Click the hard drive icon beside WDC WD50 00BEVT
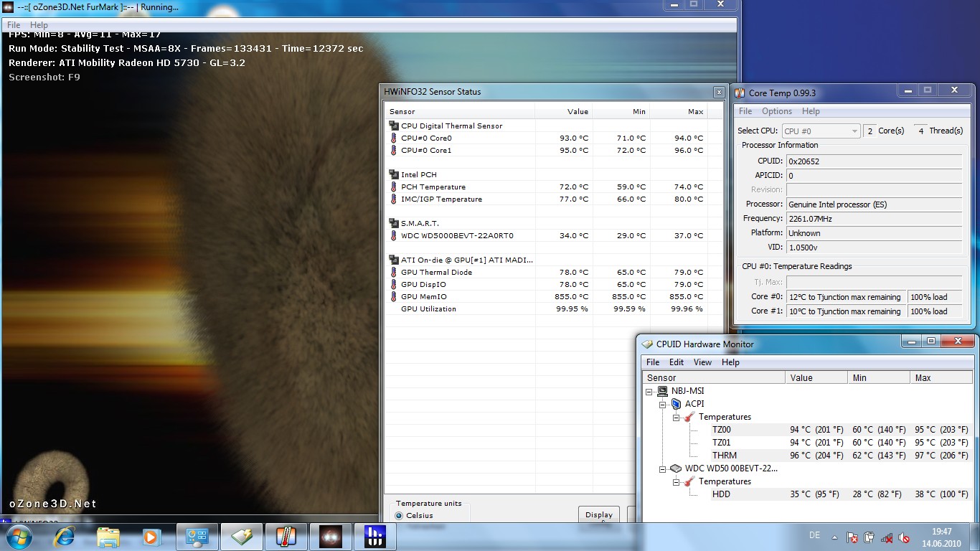 coord(676,468)
